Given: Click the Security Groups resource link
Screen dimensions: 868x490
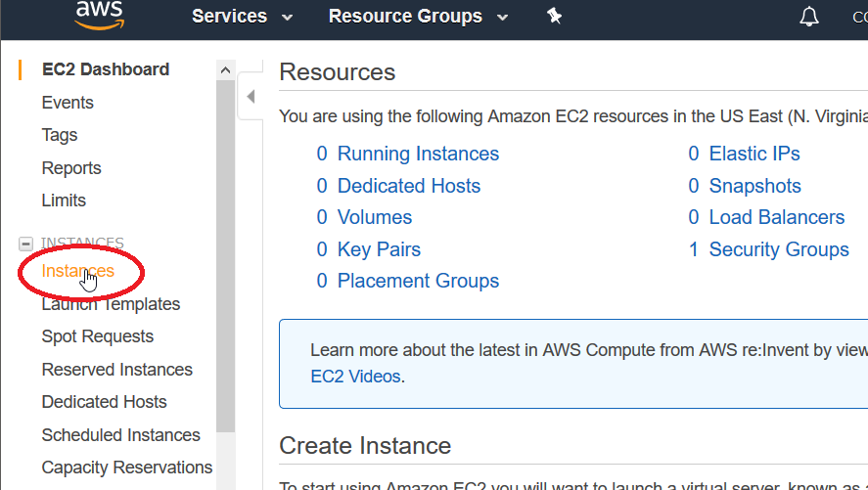Looking at the screenshot, I should coord(779,249).
